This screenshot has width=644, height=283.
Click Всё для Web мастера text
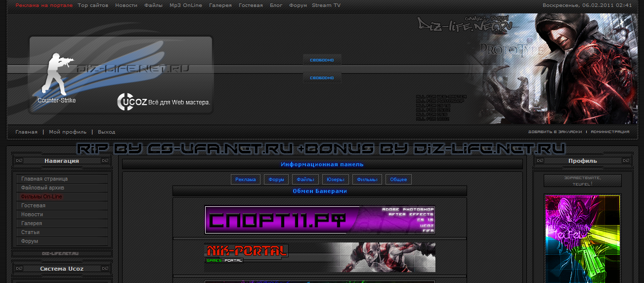coord(179,102)
